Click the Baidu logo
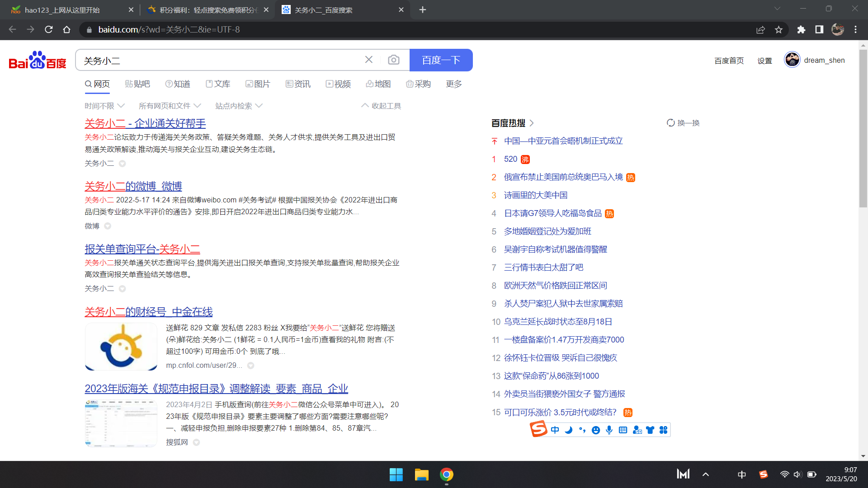This screenshot has width=868, height=488. [38, 60]
